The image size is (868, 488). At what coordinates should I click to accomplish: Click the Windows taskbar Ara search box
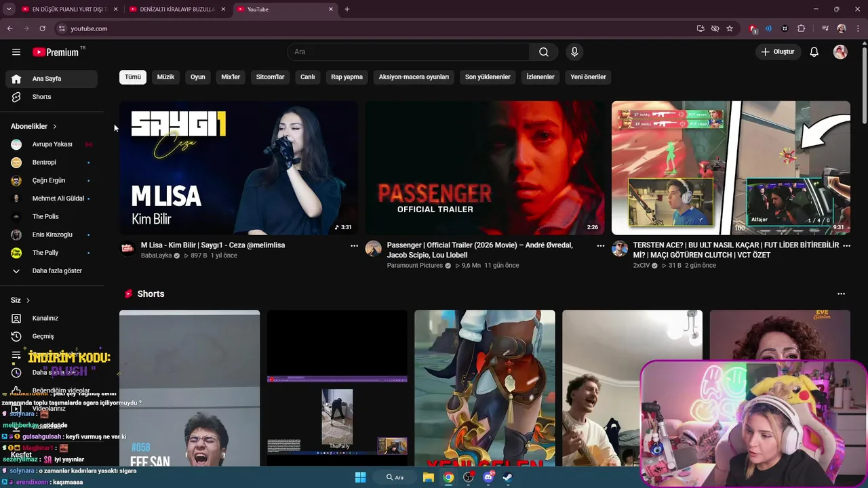coord(395,477)
